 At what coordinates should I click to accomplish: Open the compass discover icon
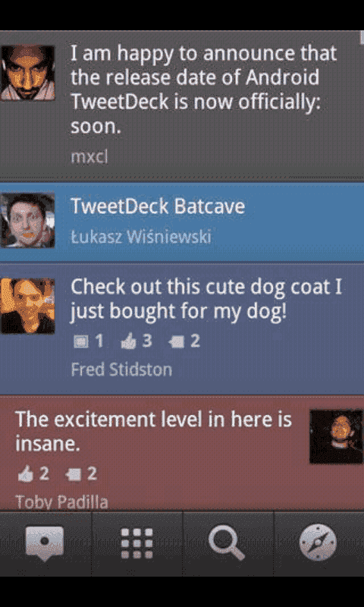pyautogui.click(x=318, y=543)
